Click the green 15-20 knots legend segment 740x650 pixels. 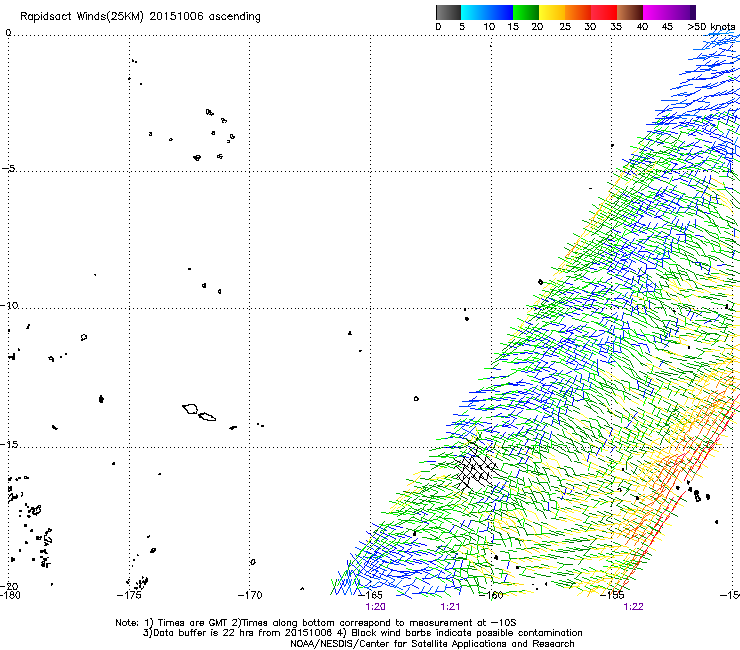pos(526,12)
